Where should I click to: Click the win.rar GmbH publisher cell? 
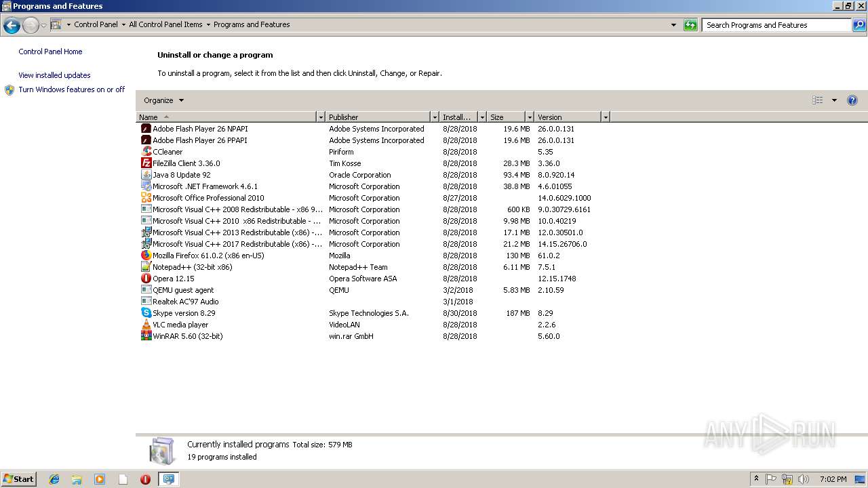(x=351, y=336)
